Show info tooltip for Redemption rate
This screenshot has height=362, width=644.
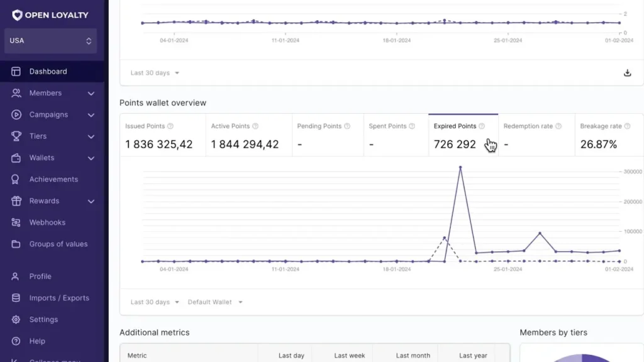pyautogui.click(x=558, y=126)
